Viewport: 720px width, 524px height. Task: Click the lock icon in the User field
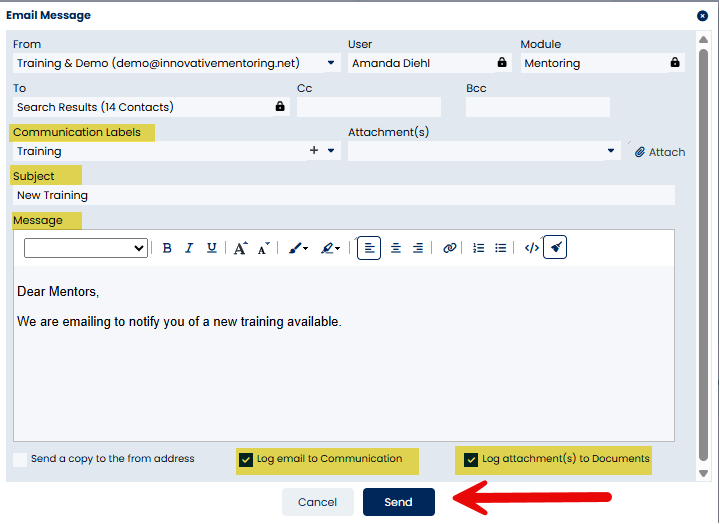502,62
